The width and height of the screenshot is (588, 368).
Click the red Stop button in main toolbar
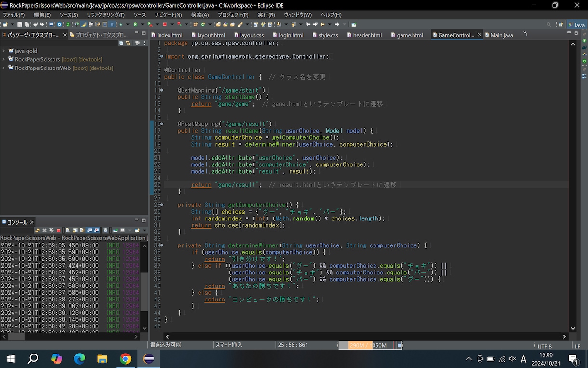tap(165, 24)
